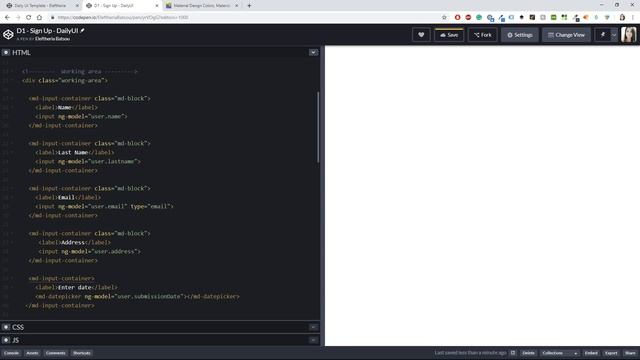Open the user avatar profile menu

(x=629, y=35)
